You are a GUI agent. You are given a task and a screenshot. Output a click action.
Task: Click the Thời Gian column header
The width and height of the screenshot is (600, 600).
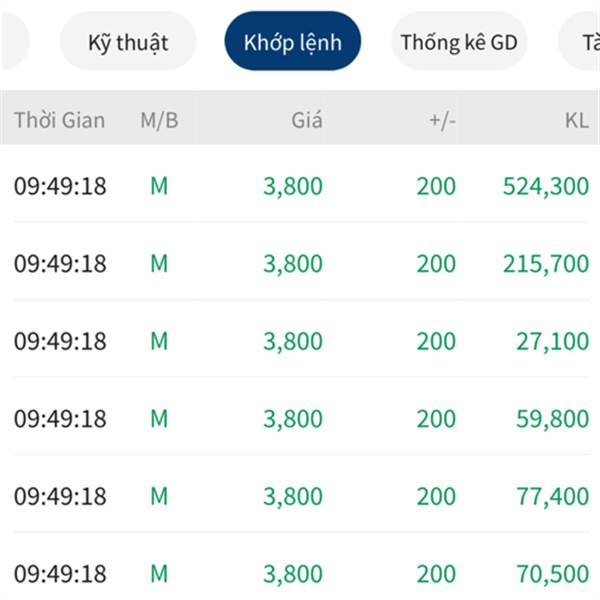[59, 120]
